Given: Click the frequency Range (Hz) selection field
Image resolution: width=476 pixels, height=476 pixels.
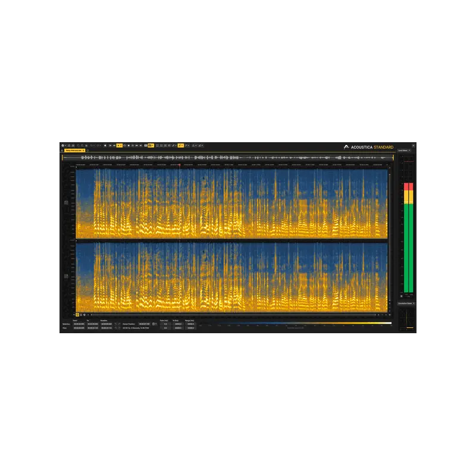Looking at the screenshot, I should [190, 324].
